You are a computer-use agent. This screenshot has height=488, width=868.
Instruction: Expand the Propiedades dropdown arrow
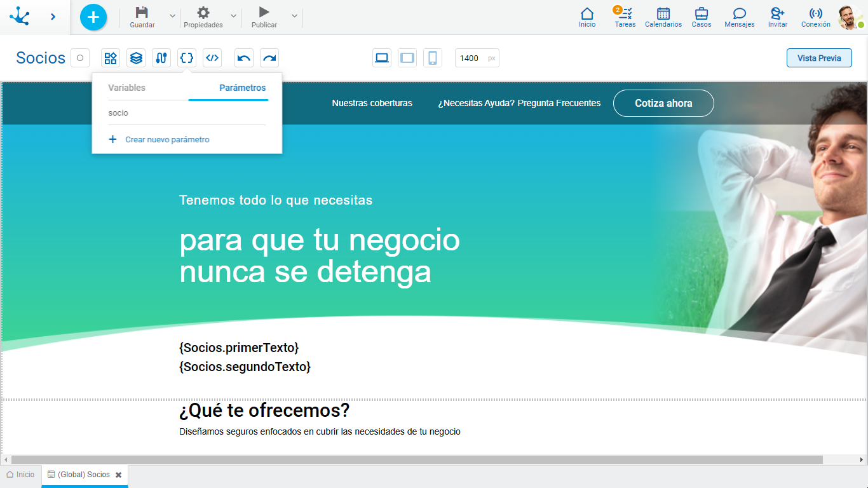click(x=233, y=16)
